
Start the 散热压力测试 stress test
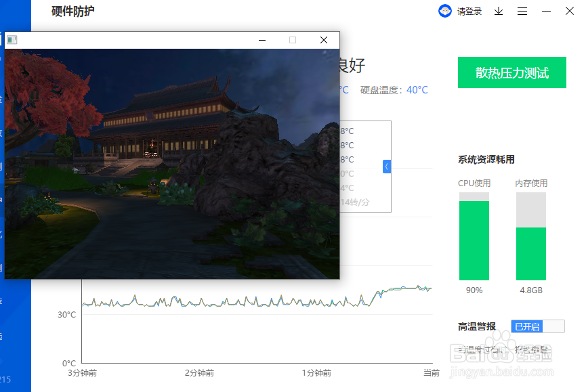[x=511, y=72]
